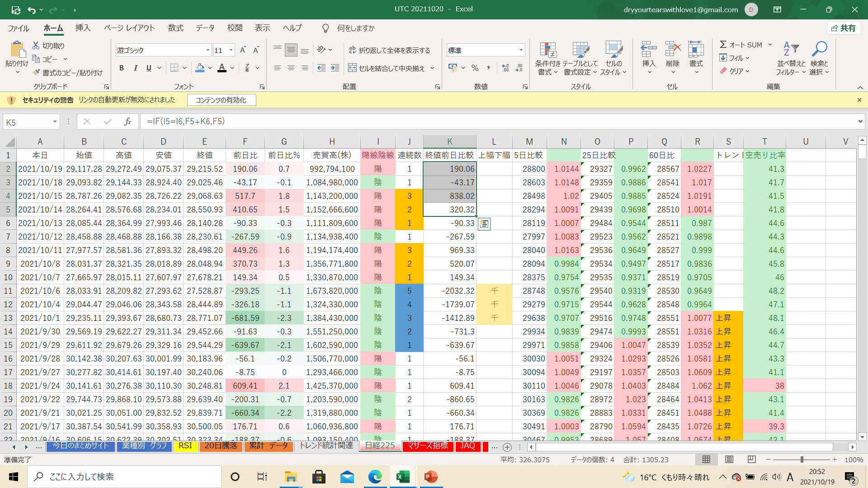Click the Share button
Viewport: 868px width, 488px height.
tap(844, 28)
